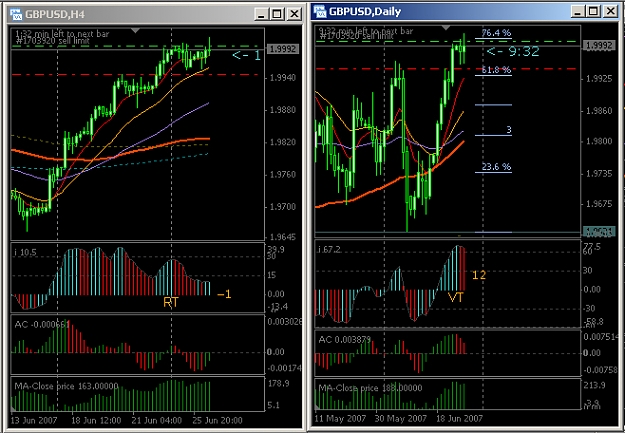Click the orange RT label in H4 indicator
The width and height of the screenshot is (625, 433).
(171, 302)
